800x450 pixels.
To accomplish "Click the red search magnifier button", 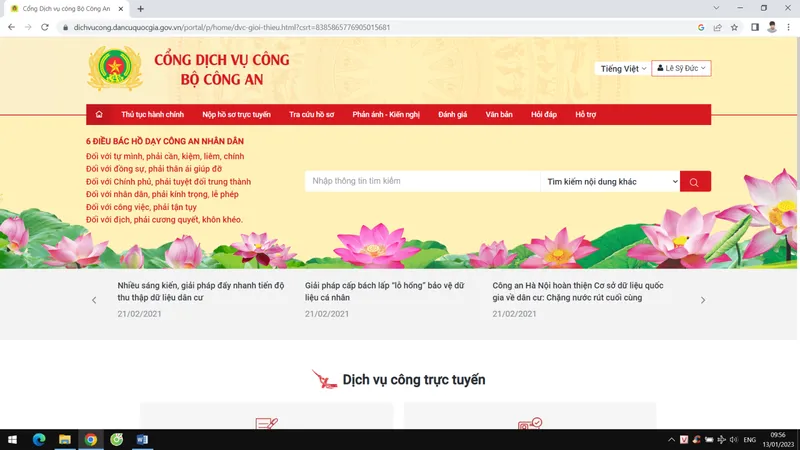I will tap(695, 182).
